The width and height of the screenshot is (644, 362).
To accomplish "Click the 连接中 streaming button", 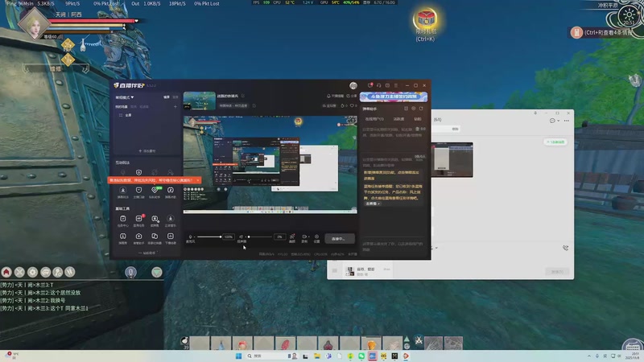I will pos(340,238).
